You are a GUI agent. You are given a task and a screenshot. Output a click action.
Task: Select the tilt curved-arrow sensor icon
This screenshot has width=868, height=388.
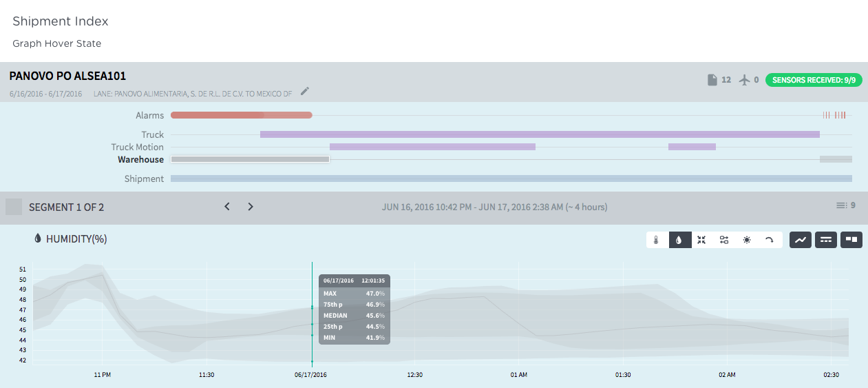(x=770, y=240)
